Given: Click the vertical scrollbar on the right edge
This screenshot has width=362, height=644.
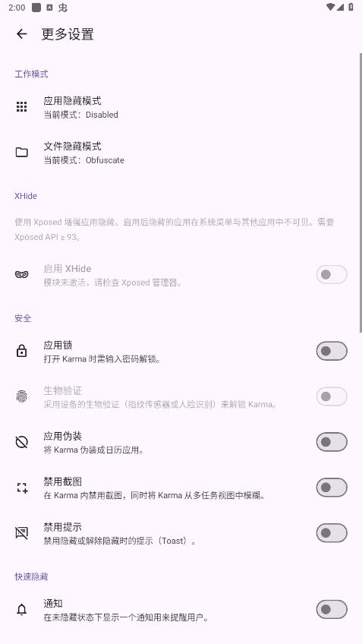Looking at the screenshot, I should tap(360, 193).
